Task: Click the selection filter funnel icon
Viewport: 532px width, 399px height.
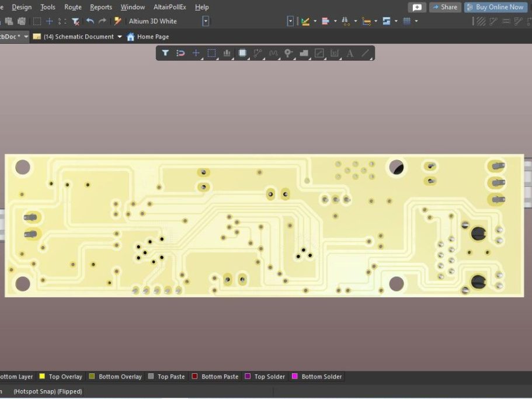Action: click(165, 53)
